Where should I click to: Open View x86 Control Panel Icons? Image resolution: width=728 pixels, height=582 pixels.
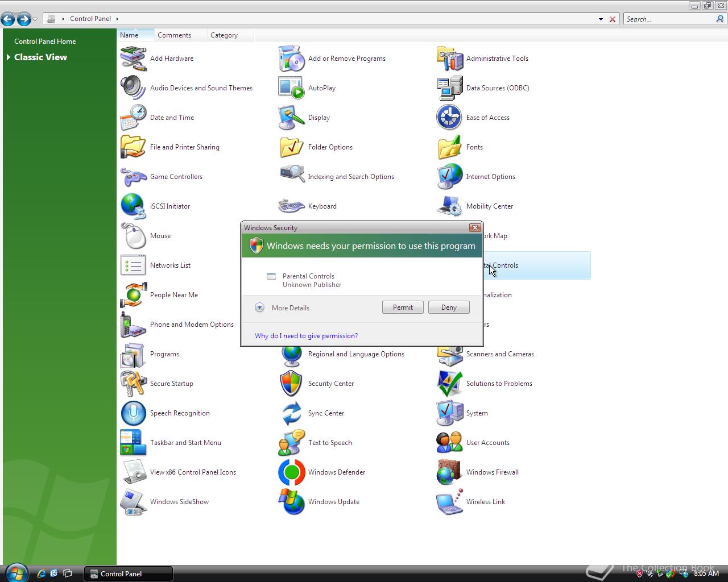pyautogui.click(x=134, y=472)
